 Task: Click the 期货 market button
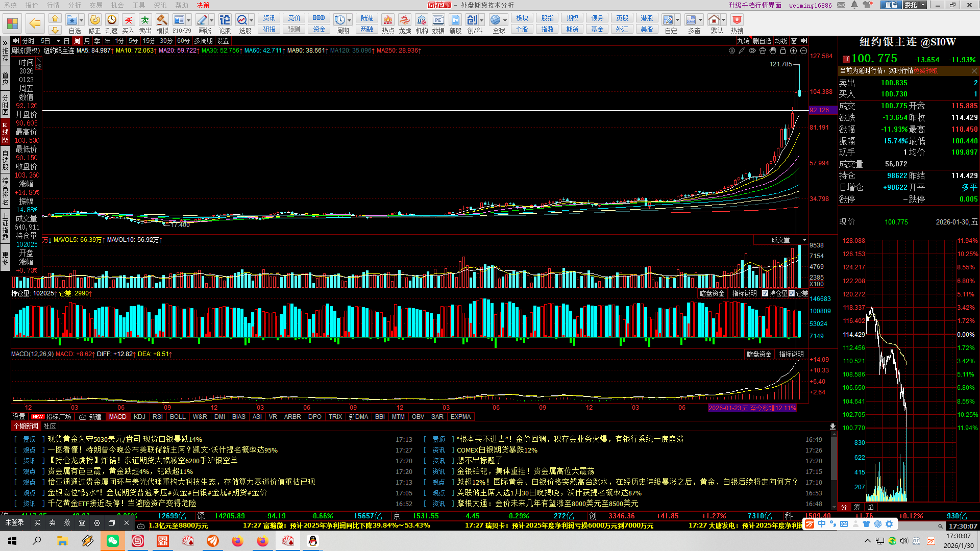tap(572, 29)
